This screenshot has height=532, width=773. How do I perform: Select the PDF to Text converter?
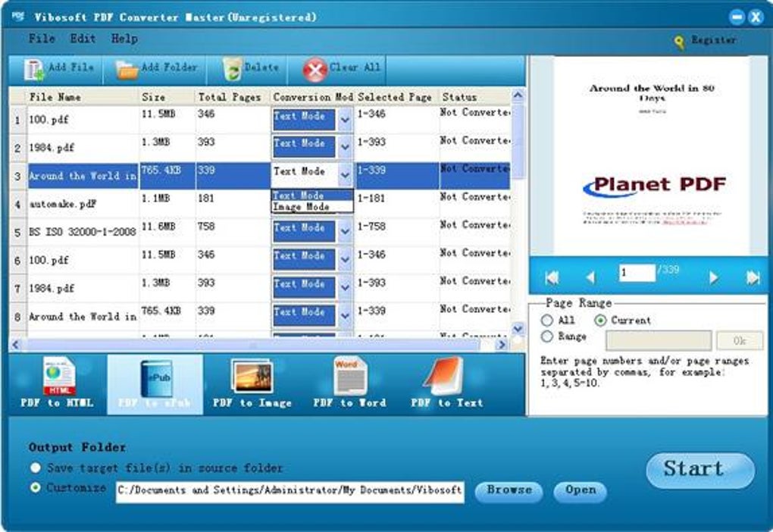point(447,383)
